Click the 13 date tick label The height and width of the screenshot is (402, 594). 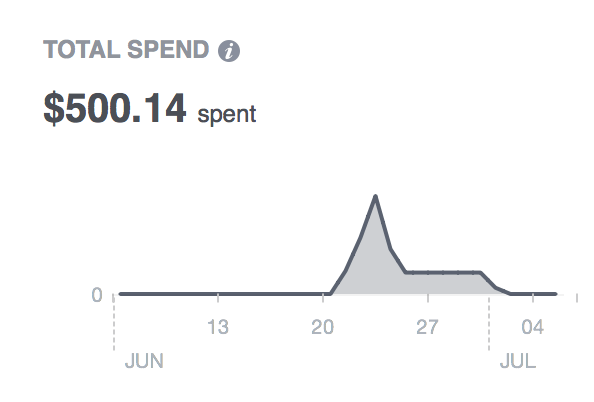[x=218, y=327]
